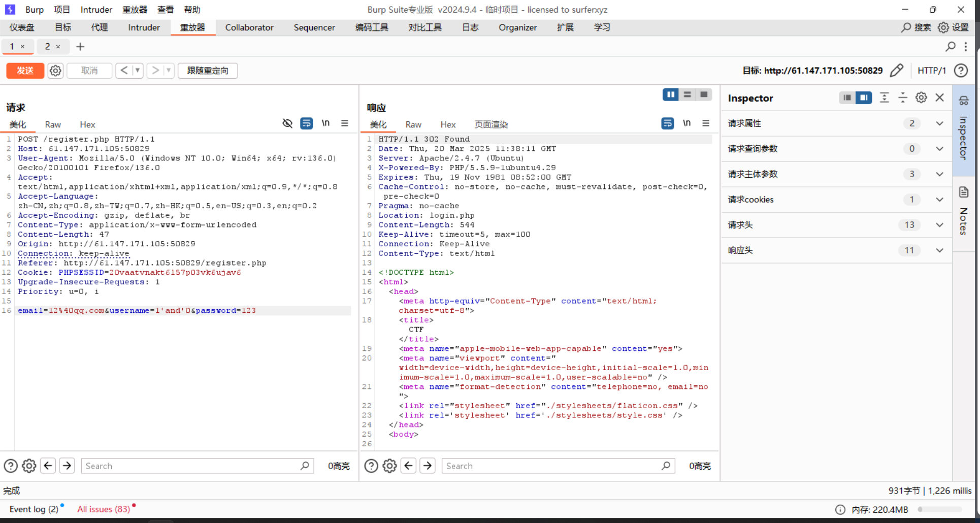Toggle \n display in request pane
Viewport: 980px width, 523px height.
[326, 123]
